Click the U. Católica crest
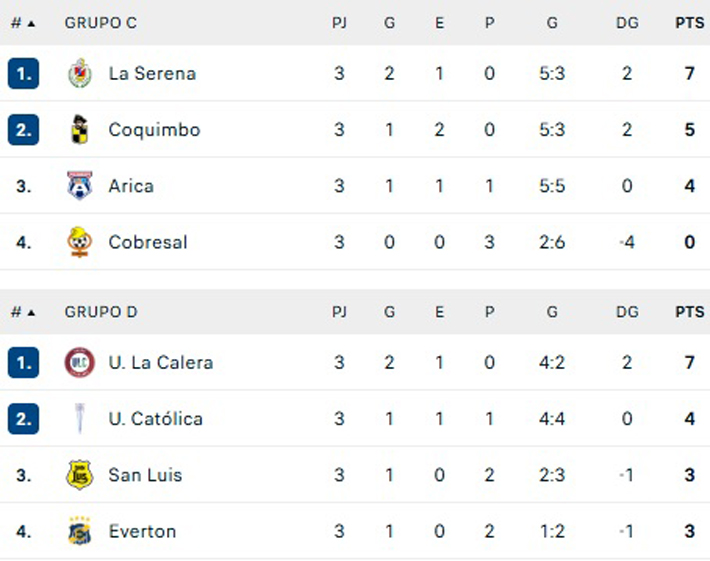 (80, 418)
